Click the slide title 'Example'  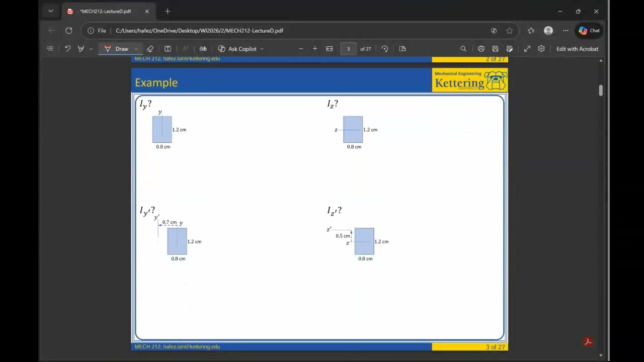(x=156, y=82)
